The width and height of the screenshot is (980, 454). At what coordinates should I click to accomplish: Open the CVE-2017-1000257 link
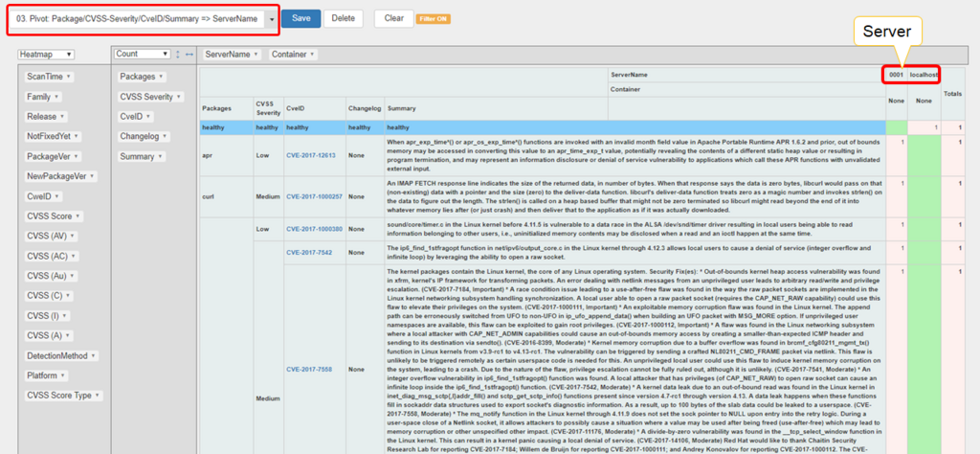coord(316,196)
